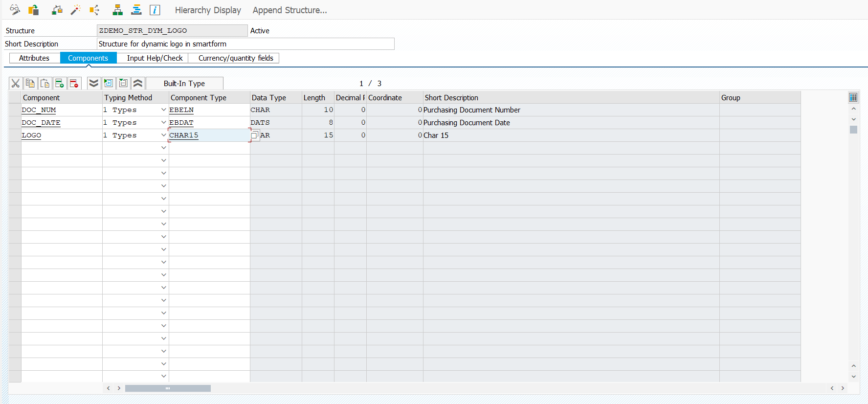Open the Currency/quantity fields tab
The width and height of the screenshot is (868, 404).
pos(236,58)
